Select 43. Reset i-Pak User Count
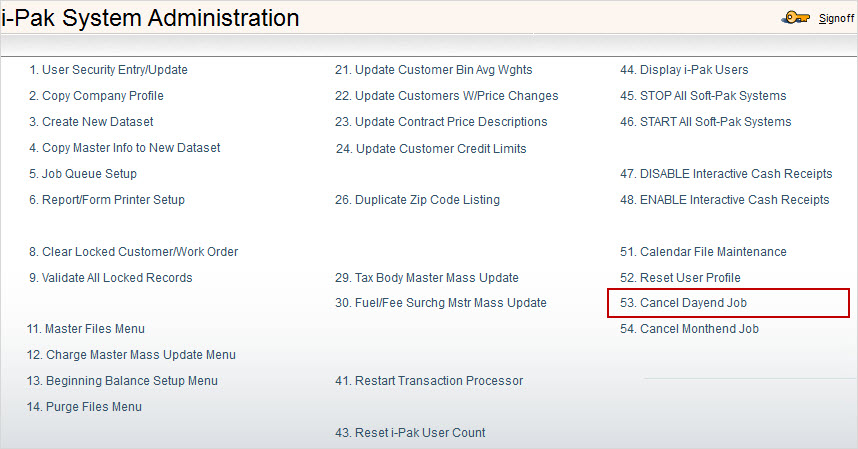The width and height of the screenshot is (858, 449). click(x=410, y=433)
